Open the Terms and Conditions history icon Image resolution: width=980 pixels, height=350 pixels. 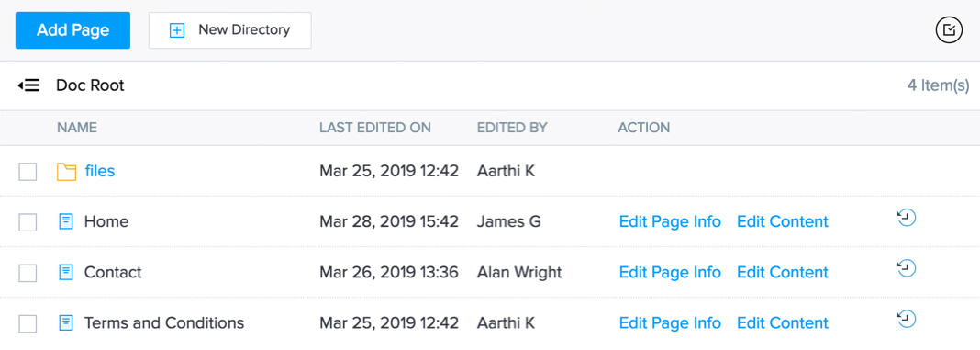pos(907,320)
